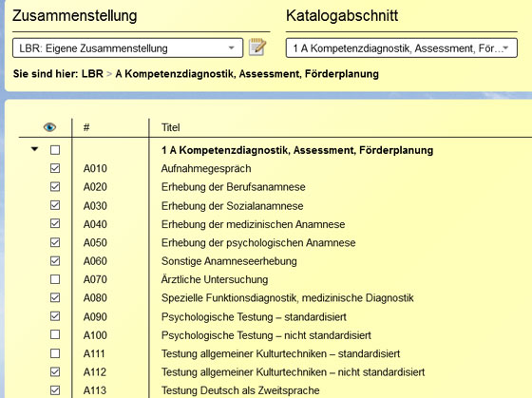Uncheck the A113 Deutsch als Zweitsprache checkbox
Screen dimensions: 532x398
pyautogui.click(x=55, y=390)
